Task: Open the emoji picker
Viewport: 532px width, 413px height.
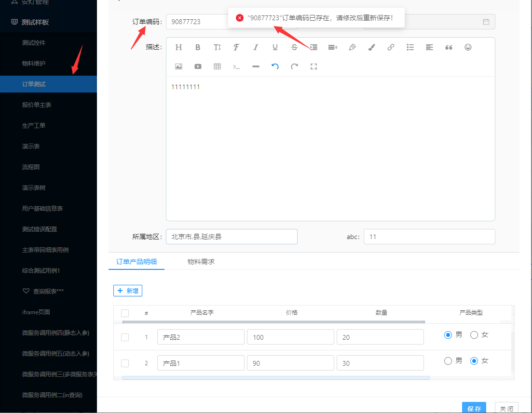Action: (468, 47)
